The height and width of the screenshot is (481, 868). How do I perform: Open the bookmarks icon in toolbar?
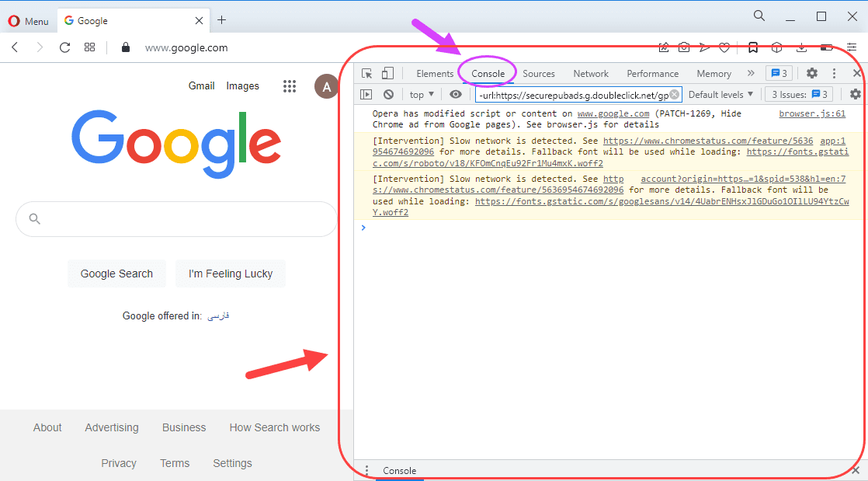click(753, 47)
